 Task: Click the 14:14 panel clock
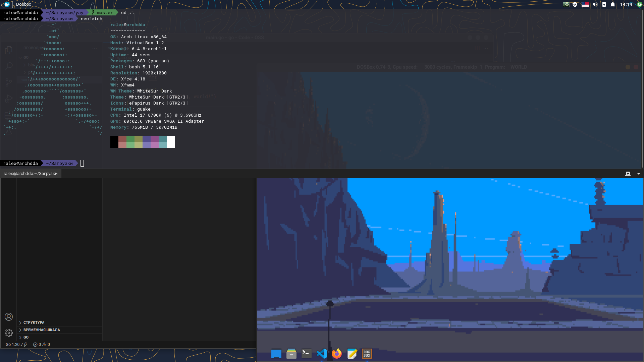tap(626, 4)
